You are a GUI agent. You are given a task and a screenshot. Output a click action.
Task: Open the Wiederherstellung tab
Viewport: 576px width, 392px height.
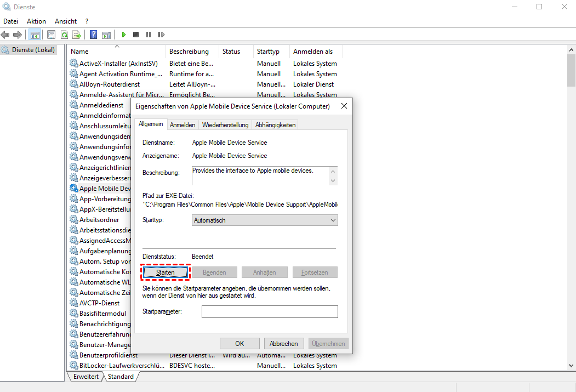coord(225,125)
